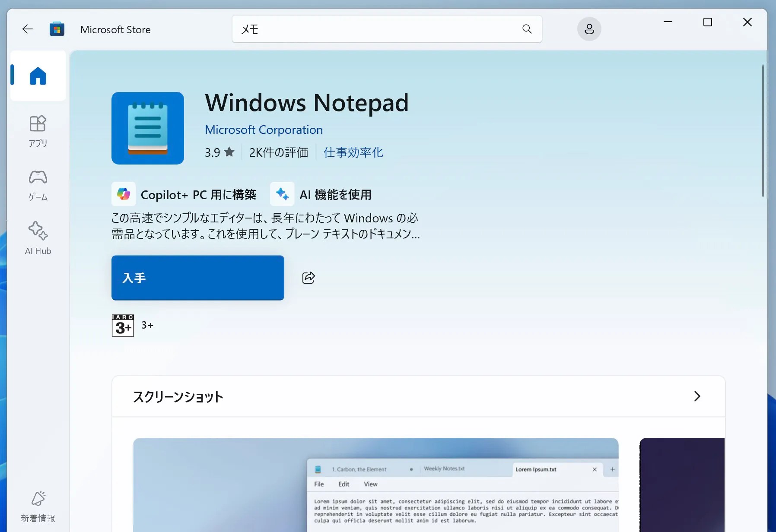Open the Home section in the sidebar
776x532 pixels.
38,76
